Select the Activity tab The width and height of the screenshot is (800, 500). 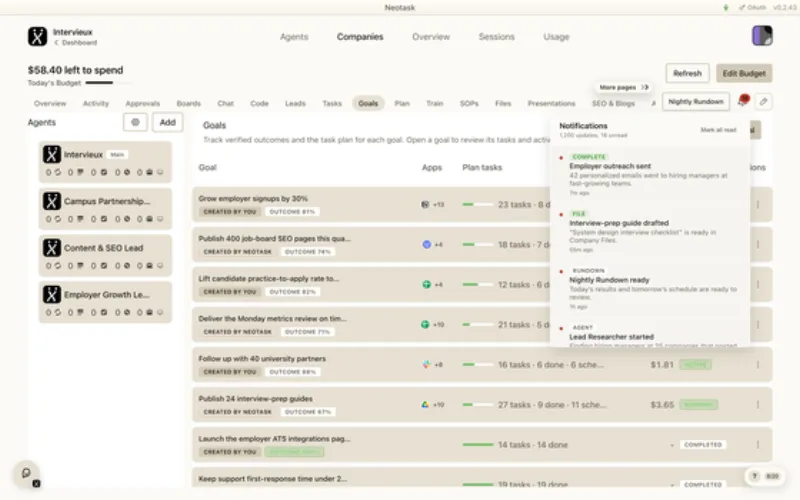click(96, 104)
